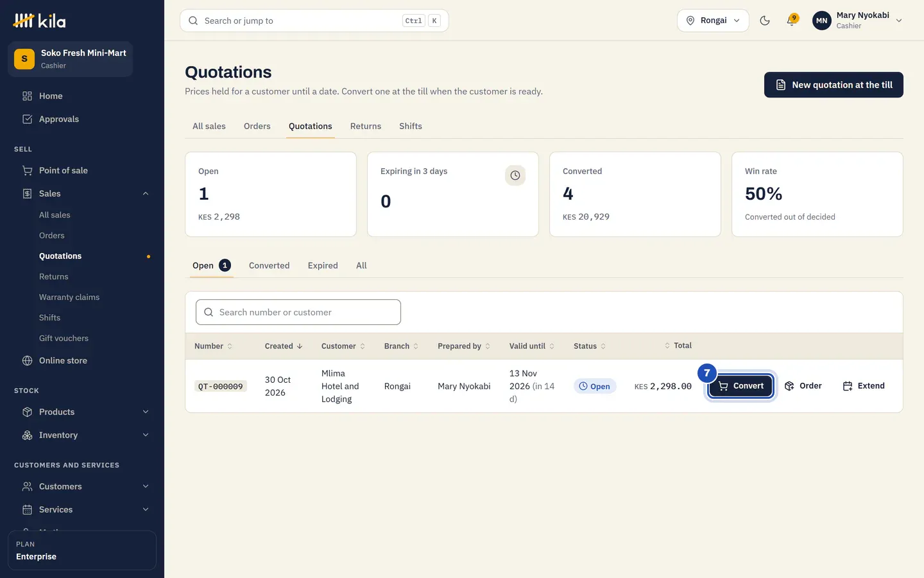Show Converted quotations filter tab
The width and height of the screenshot is (924, 578).
pos(269,265)
